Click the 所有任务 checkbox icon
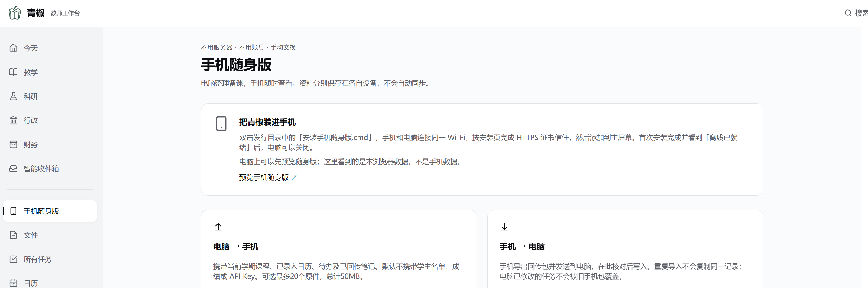Image resolution: width=868 pixels, height=288 pixels. 14,259
